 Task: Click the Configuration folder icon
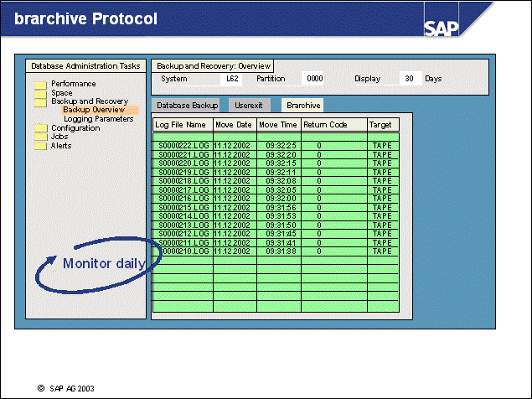[x=39, y=128]
